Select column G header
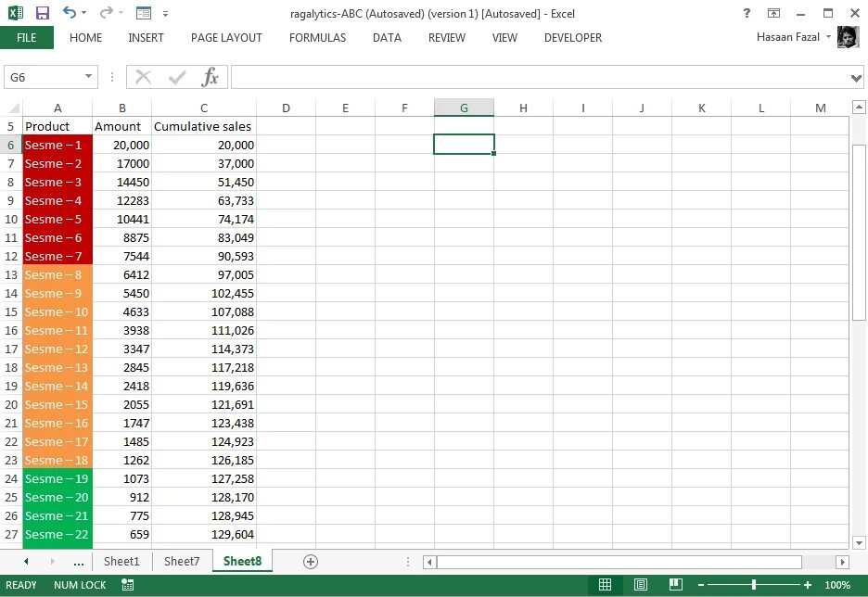The image size is (868, 597). pos(464,108)
